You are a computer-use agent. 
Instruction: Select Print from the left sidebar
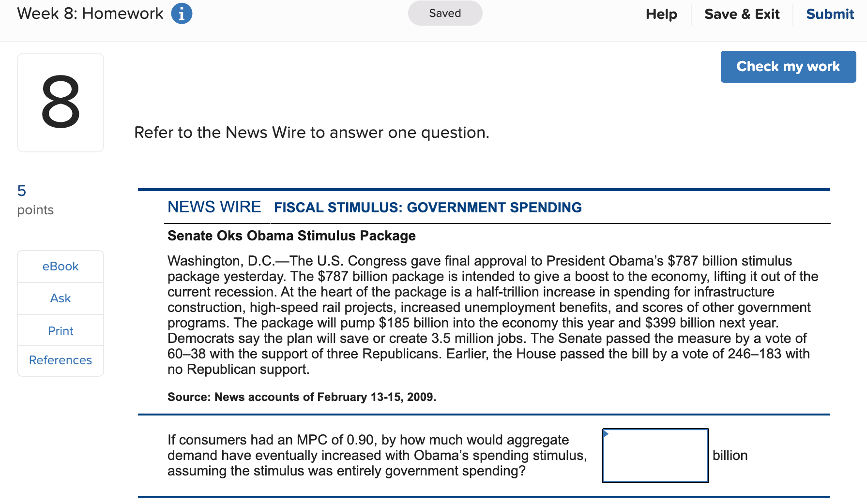point(60,330)
